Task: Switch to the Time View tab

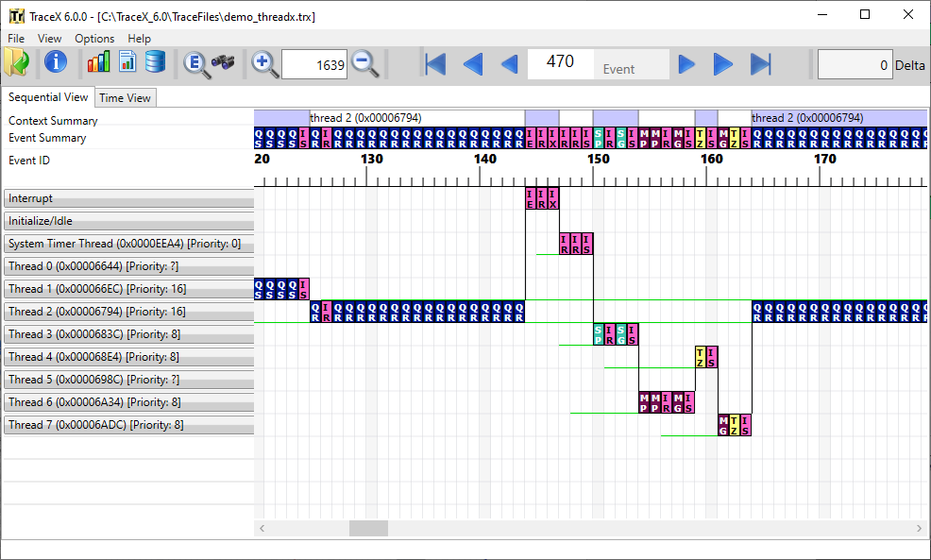Action: tap(125, 98)
